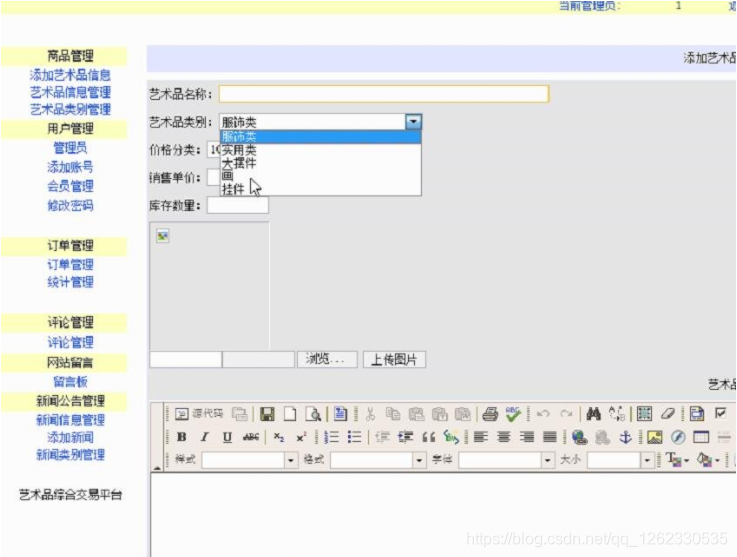Click the 上传图片 upload button
Screen dimensions: 737x557
pos(394,360)
